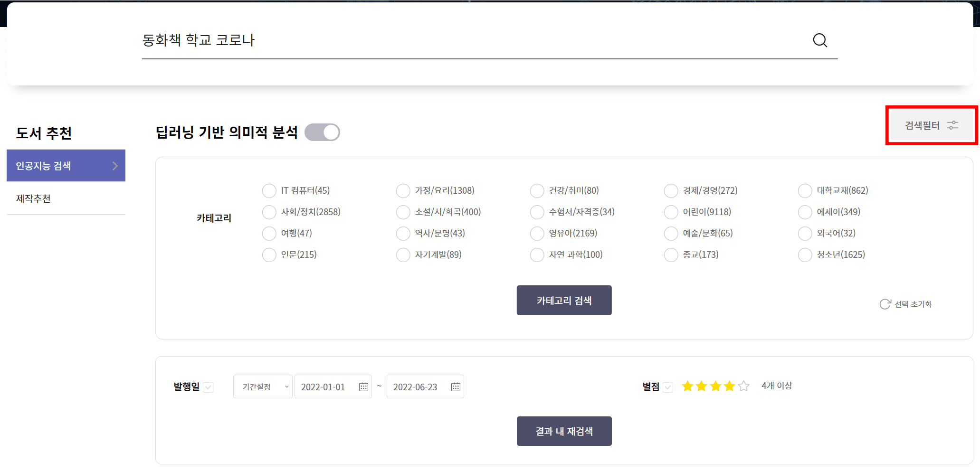The image size is (980, 471).
Task: Select the second rating star
Action: coord(702,386)
